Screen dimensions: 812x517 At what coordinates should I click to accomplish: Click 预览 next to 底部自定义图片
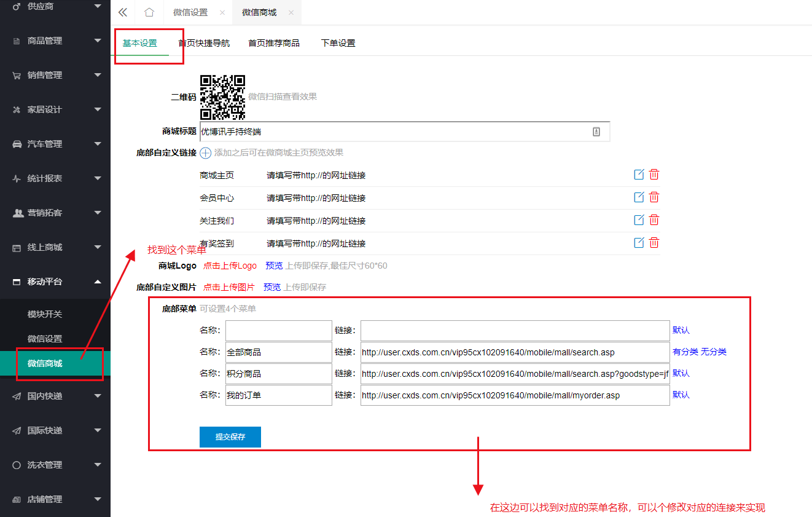tap(272, 287)
